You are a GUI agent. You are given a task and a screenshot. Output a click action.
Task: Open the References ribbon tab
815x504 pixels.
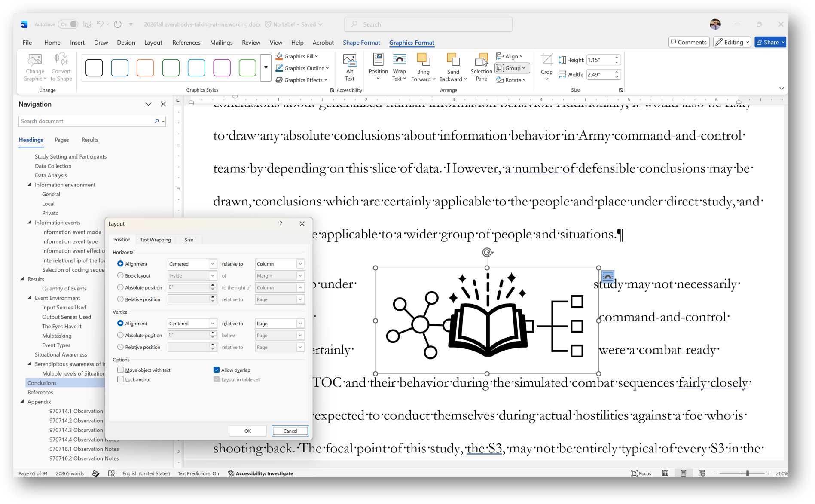click(186, 43)
